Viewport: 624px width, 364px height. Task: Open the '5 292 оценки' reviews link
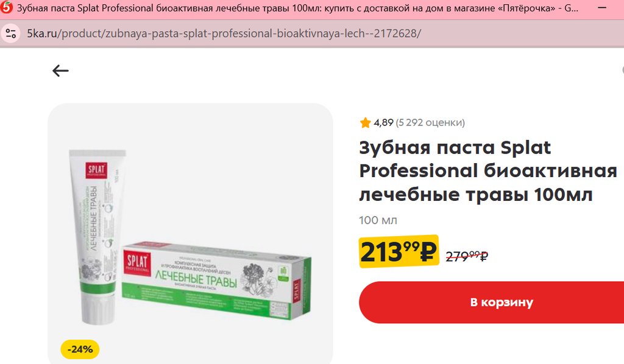430,122
